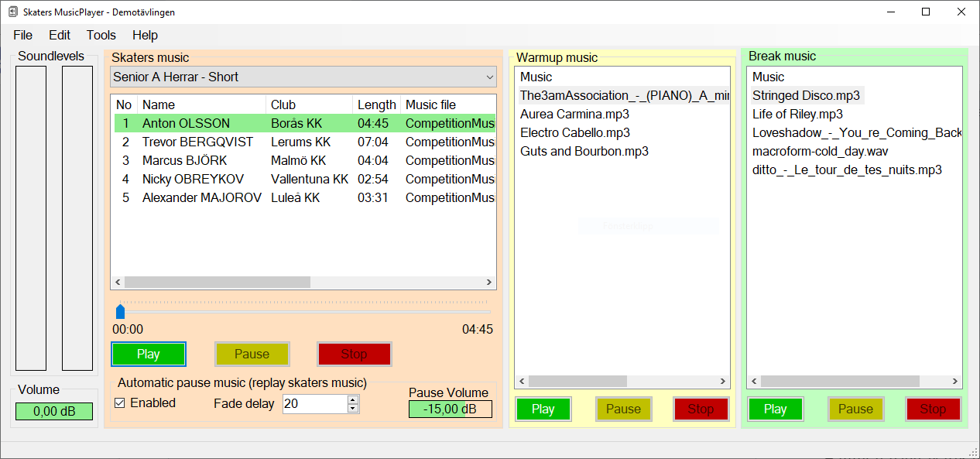This screenshot has height=459, width=980.
Task: Stop the warmup music
Action: pos(701,409)
